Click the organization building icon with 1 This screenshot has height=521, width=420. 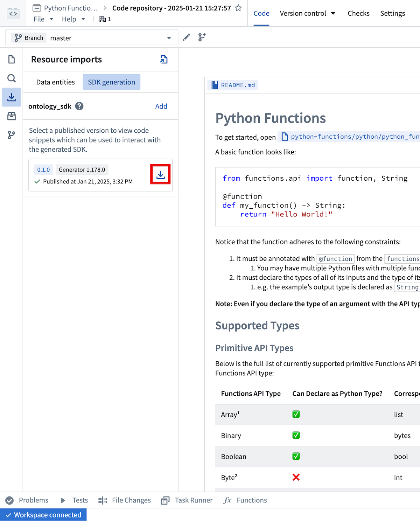point(105,19)
